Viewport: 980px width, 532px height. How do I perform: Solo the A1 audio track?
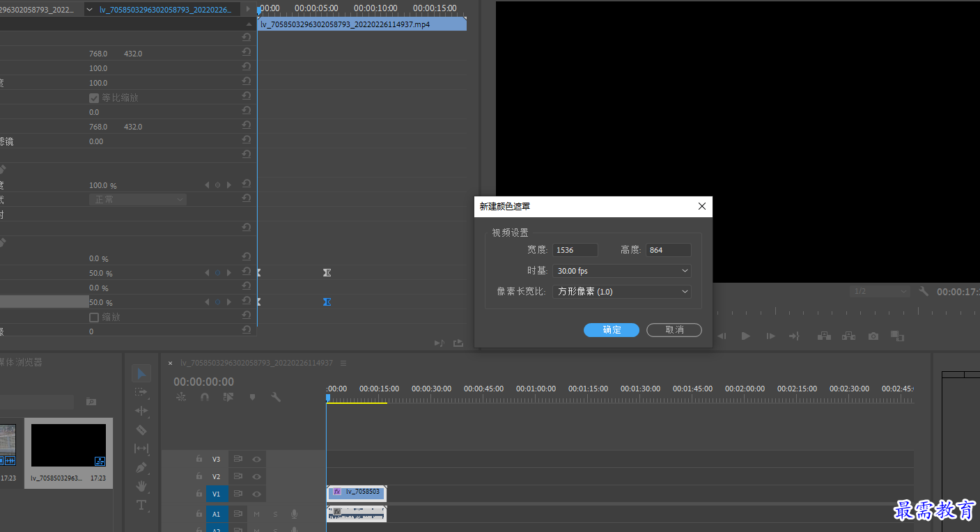[x=275, y=514]
